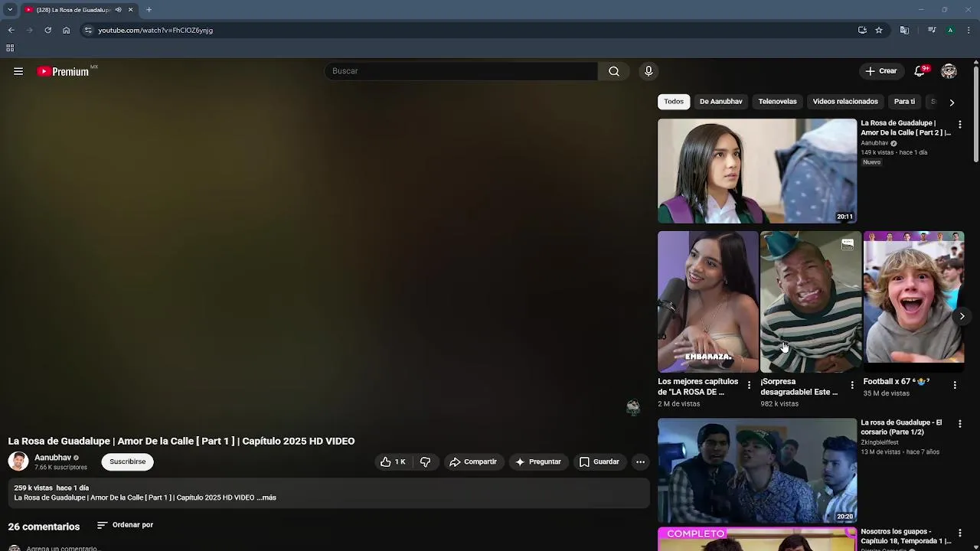Subscribe with the Suscribirse button
This screenshot has width=980, height=551.
(x=127, y=461)
